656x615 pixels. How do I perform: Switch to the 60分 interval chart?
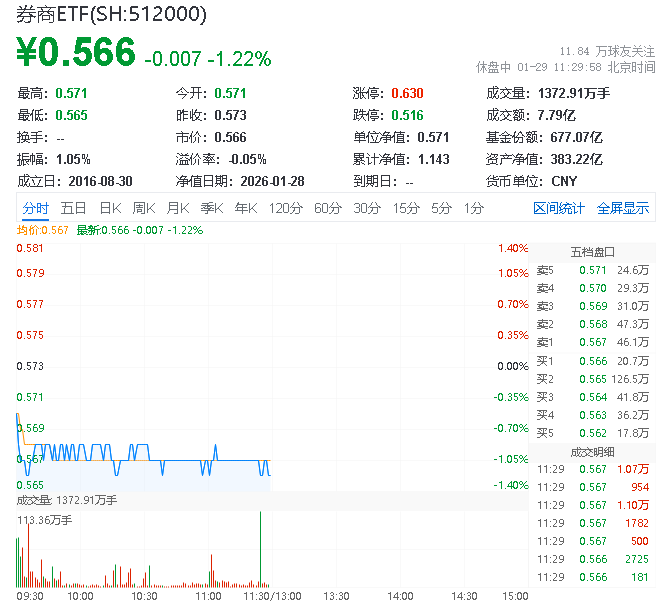328,208
